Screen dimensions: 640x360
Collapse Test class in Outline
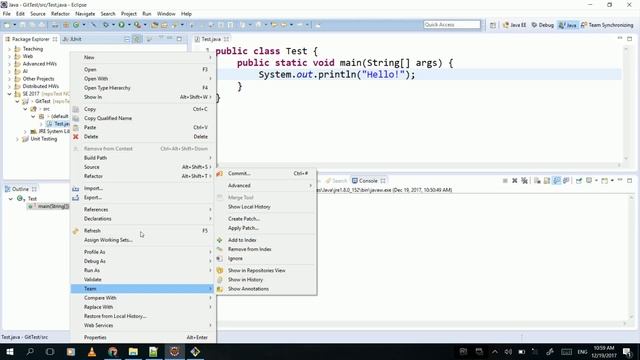pos(11,199)
